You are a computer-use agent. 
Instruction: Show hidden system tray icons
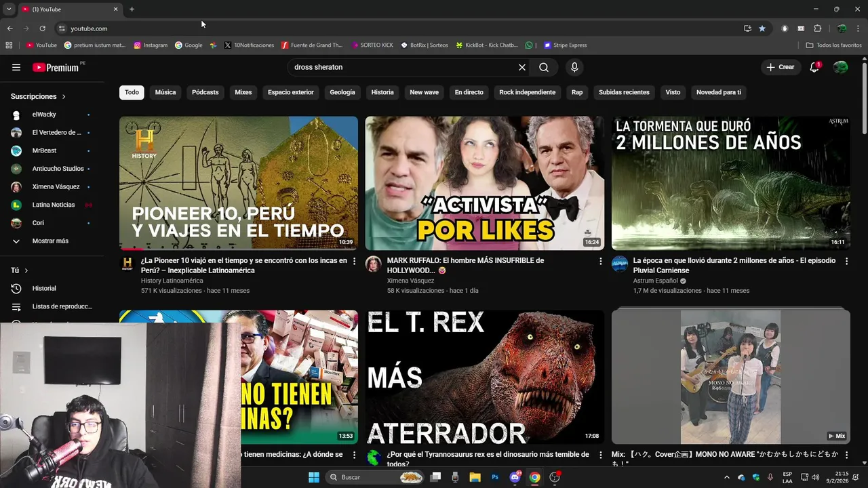[726, 477]
